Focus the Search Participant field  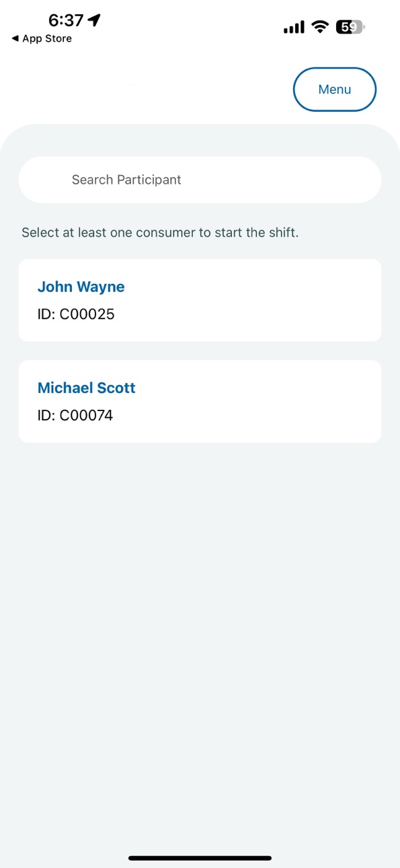point(200,180)
